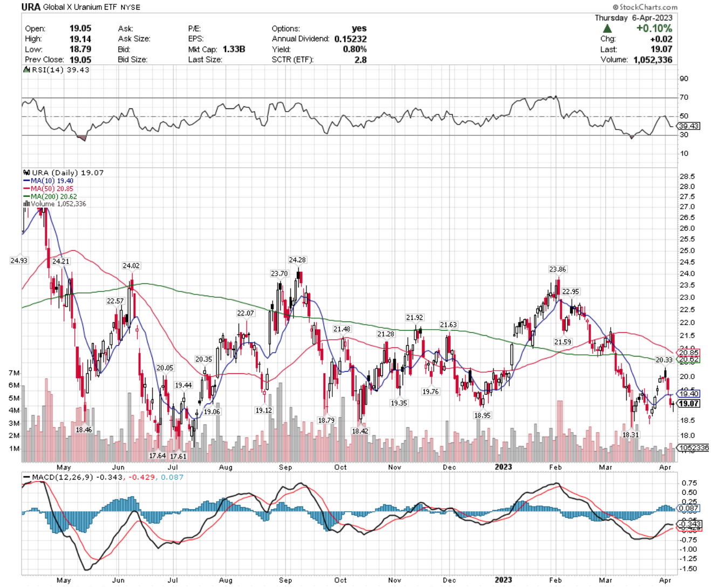This screenshot has width=711, height=588.
Task: Click the 18.42 October low label
Action: 360,431
